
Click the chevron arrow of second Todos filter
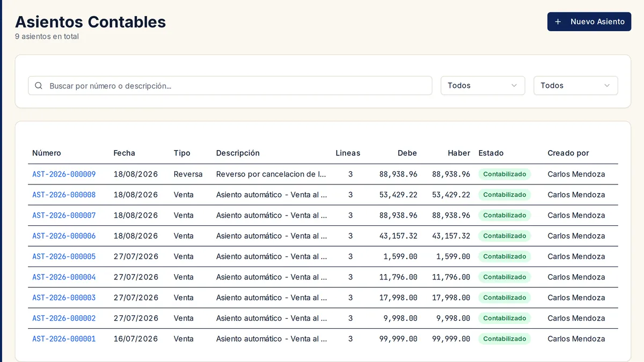606,86
